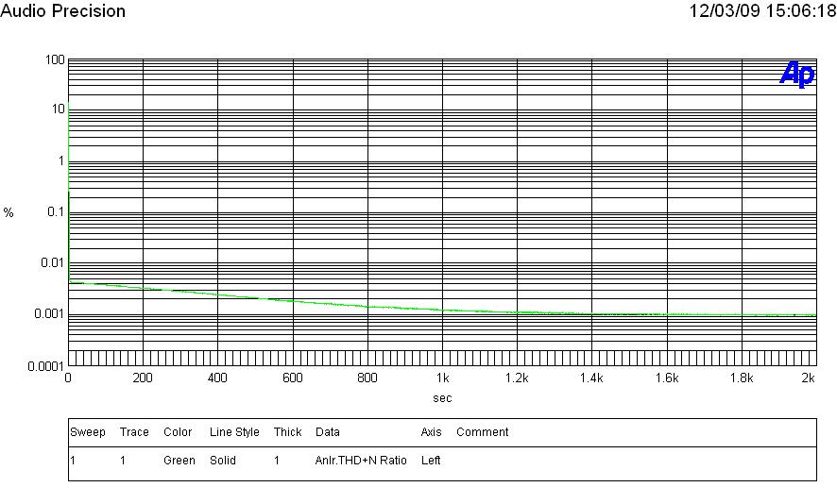The height and width of the screenshot is (504, 837).
Task: Click the x-axis label '1k'
Action: 442,378
